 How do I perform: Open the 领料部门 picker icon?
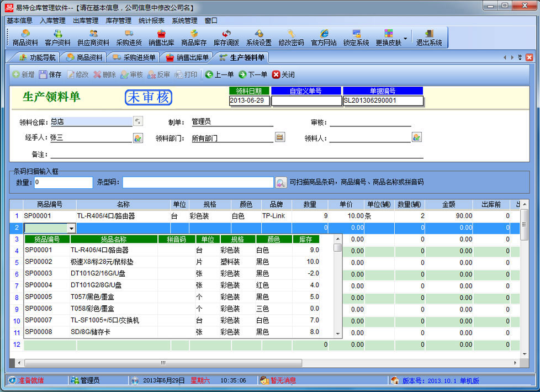[280, 137]
